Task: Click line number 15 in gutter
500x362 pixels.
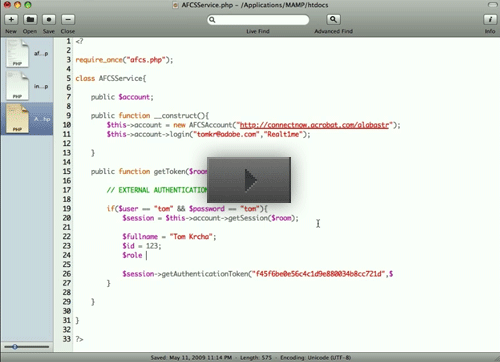Action: [67, 171]
